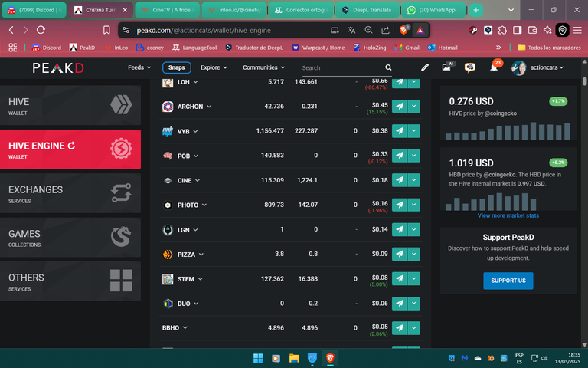Send PIZZA tokens via paper-plane button
The image size is (588, 368).
tap(400, 255)
